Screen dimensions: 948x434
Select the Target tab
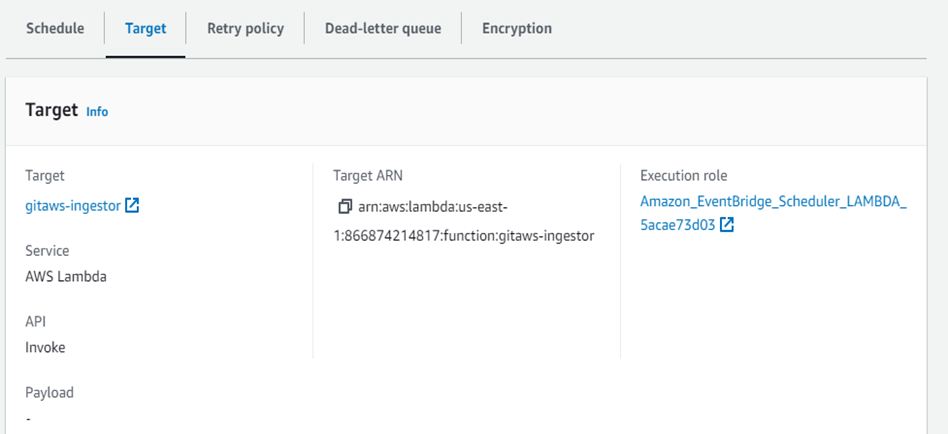(146, 28)
